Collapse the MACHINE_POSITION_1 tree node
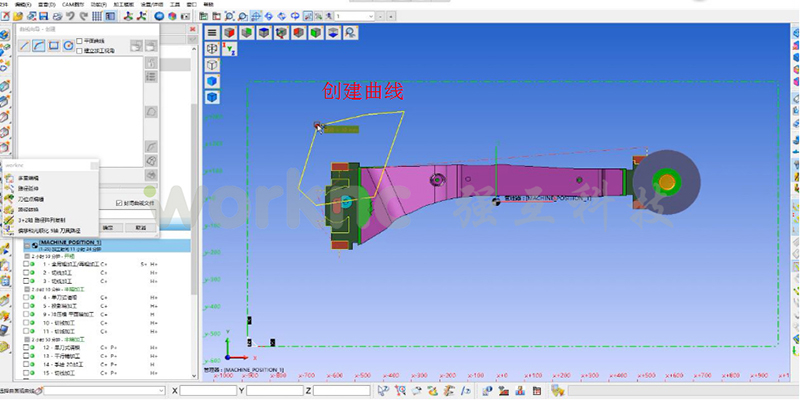 (26, 243)
